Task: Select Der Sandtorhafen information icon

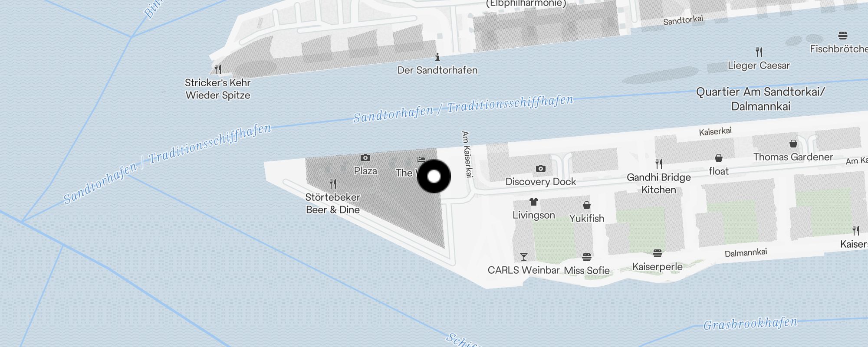Action: point(437,57)
